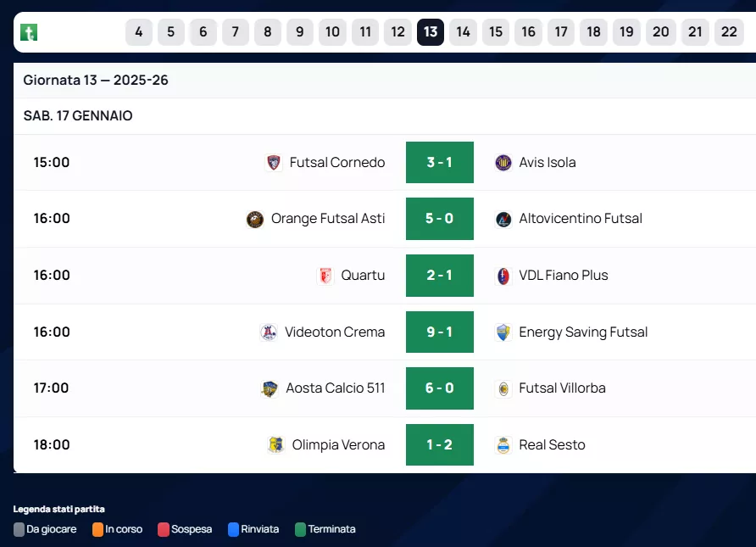Viewport: 756px width, 547px height.
Task: Click the Aosta Calcio 511 crest
Action: tap(270, 388)
